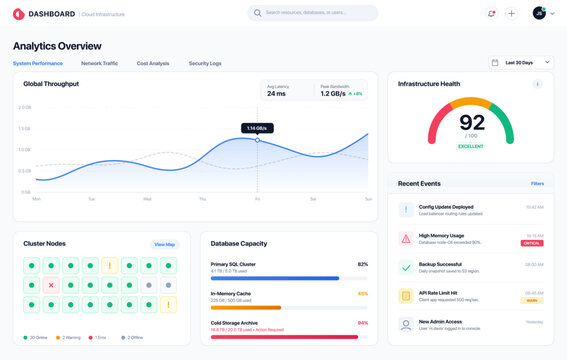567x360 pixels.
Task: Switch to the System Performance tab
Action: pos(38,63)
